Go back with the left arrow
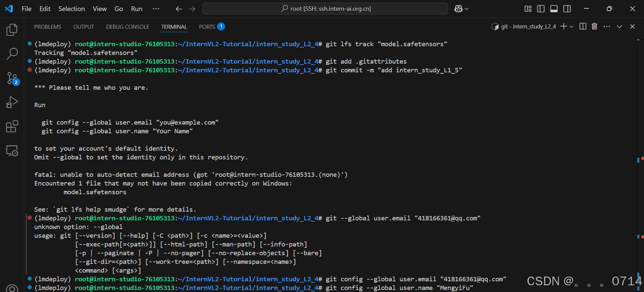 point(179,9)
